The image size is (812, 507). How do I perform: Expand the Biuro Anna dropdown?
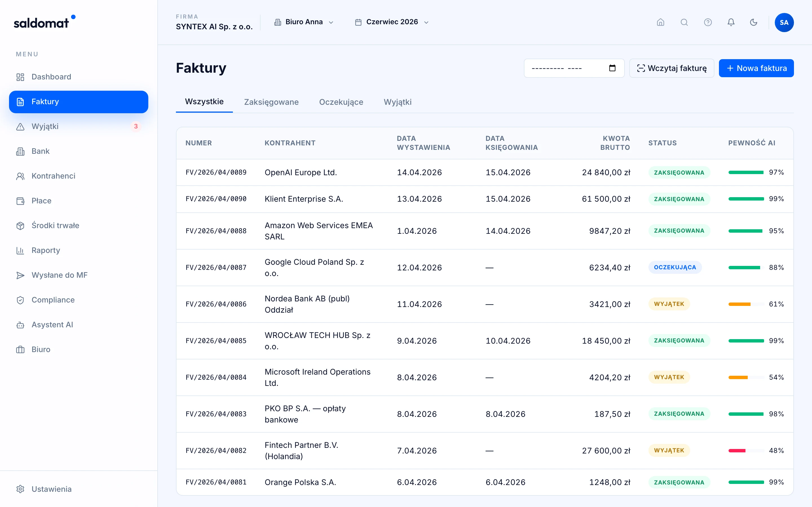pos(304,22)
